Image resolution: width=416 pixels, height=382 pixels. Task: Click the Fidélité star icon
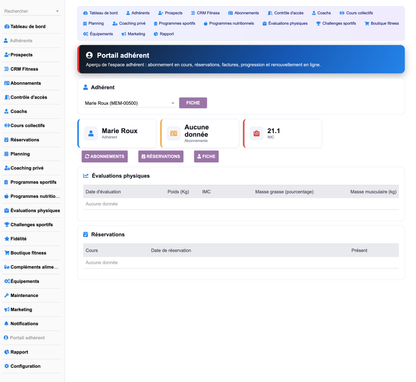click(x=6, y=239)
